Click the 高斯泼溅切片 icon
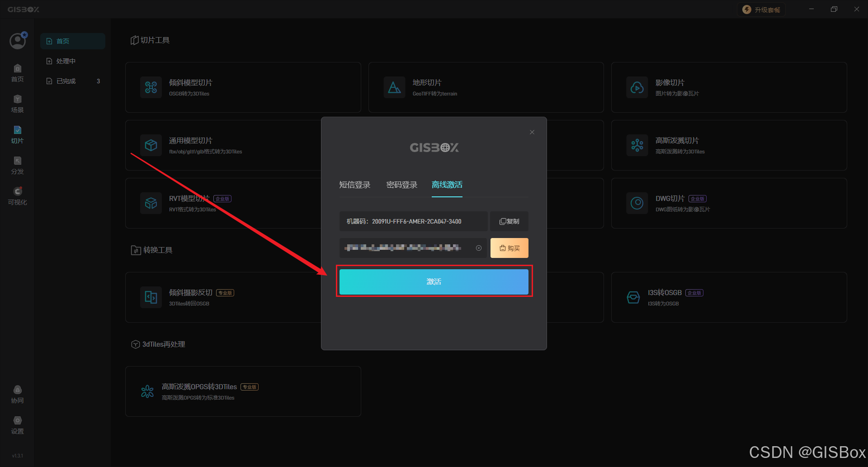Viewport: 868px width, 467px height. coord(637,145)
